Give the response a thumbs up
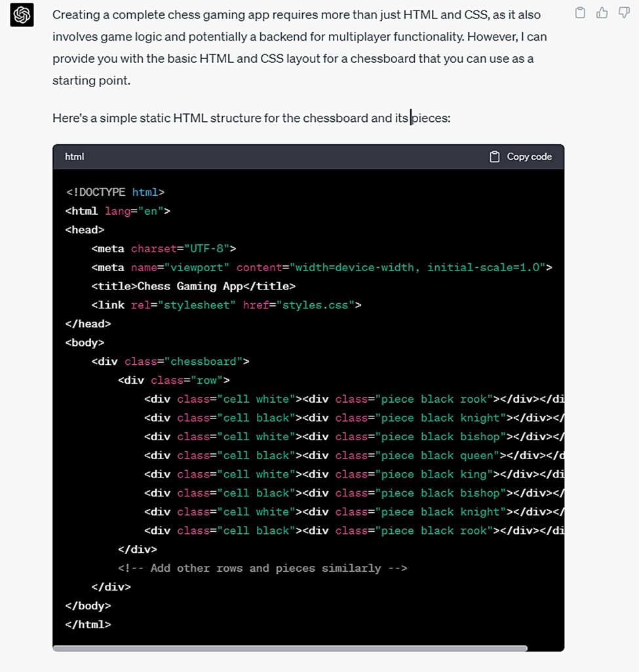This screenshot has height=672, width=639. (602, 13)
